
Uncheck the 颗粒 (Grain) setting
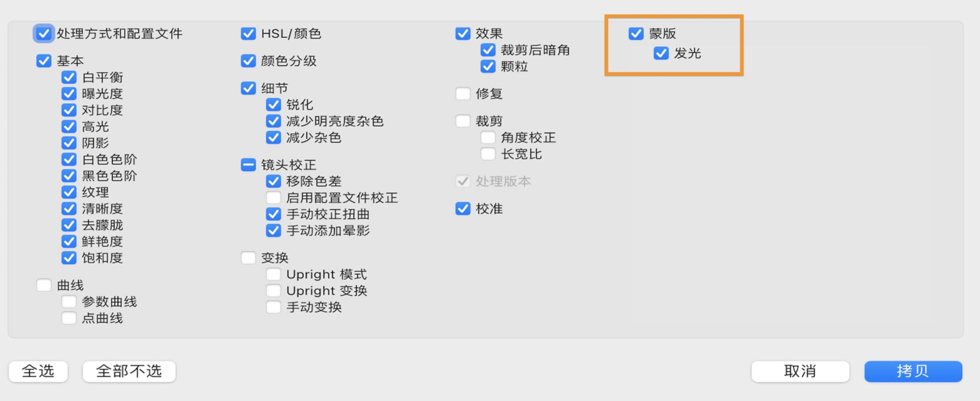(488, 66)
